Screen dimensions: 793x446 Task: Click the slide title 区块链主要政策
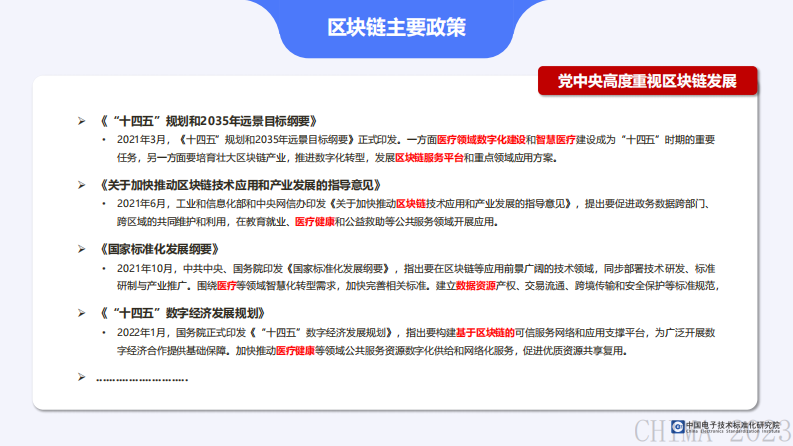396,27
